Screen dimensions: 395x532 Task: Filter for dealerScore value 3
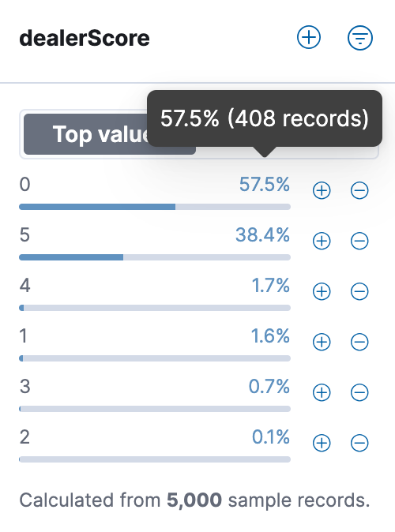click(x=322, y=392)
